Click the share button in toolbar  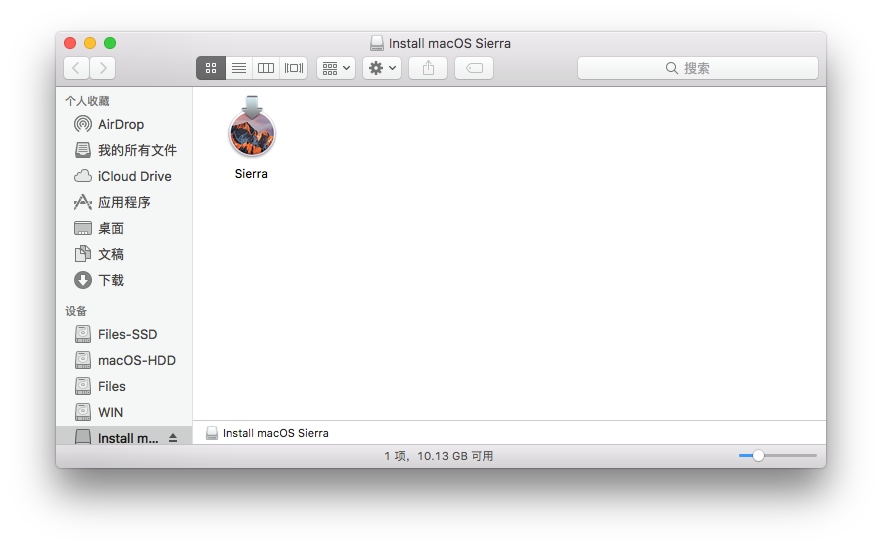(x=428, y=68)
